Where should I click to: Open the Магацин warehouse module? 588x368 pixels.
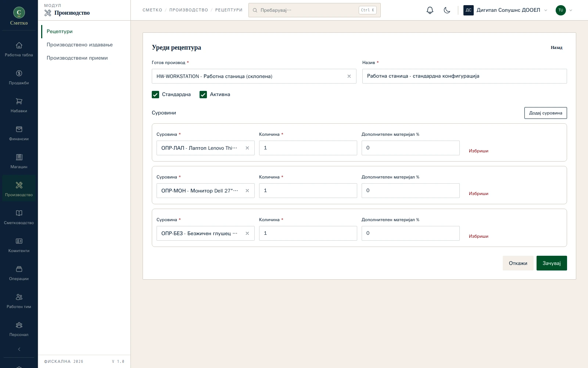click(19, 161)
